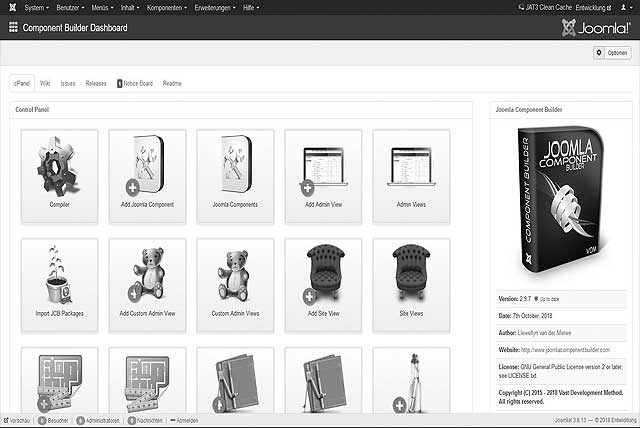Open Add Custom Admin View teddy icon
Viewport: 640px width, 428px height.
147,274
